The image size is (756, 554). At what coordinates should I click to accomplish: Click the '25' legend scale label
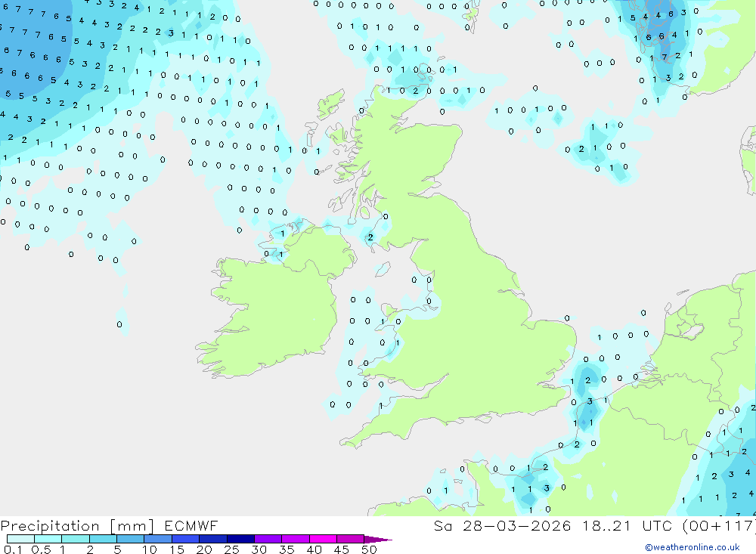pos(231,549)
